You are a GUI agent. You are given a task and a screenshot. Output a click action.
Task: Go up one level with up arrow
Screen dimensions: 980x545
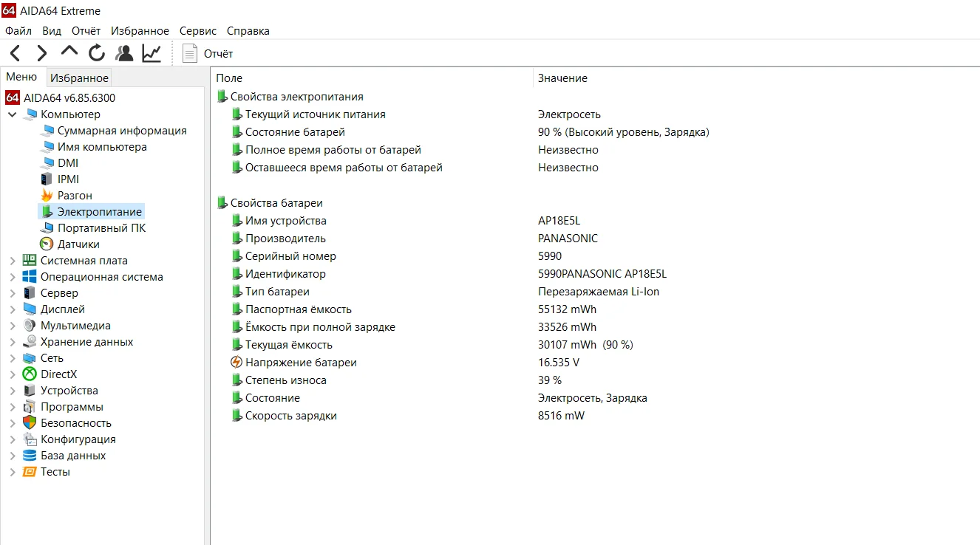click(x=69, y=52)
